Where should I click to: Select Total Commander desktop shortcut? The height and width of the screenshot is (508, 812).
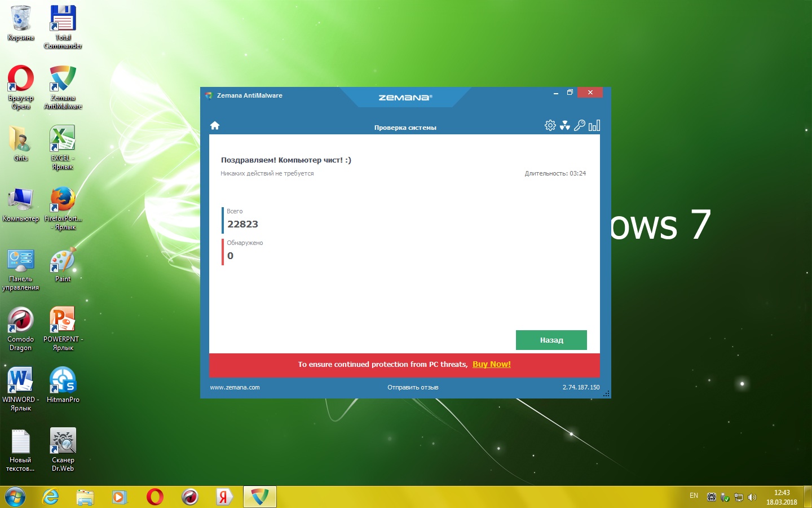pos(63,27)
